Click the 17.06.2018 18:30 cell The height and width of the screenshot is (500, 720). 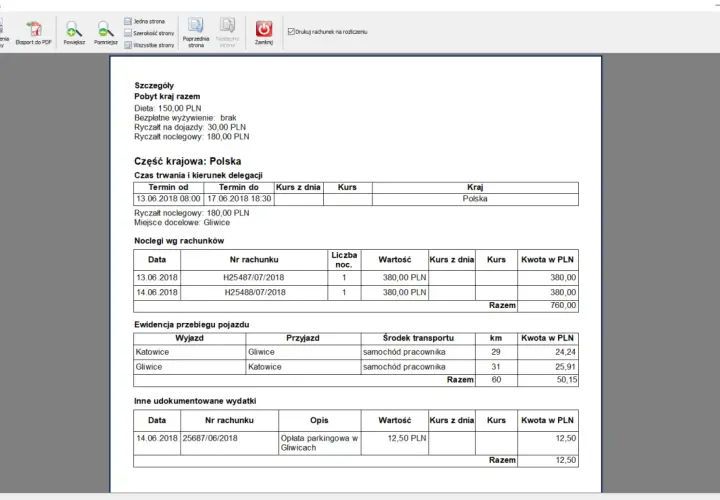coord(239,199)
